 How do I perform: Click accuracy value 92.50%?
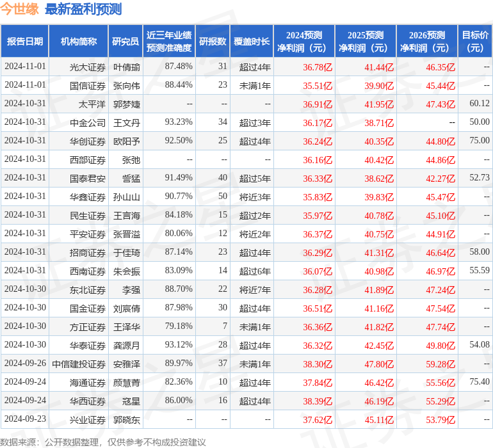tap(179, 141)
